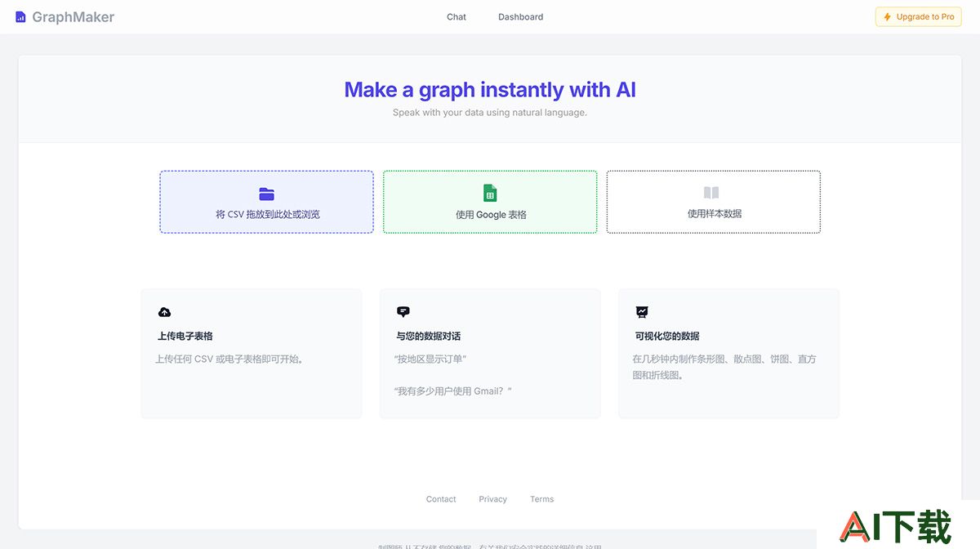The height and width of the screenshot is (549, 980).
Task: Click the Make a graph instantly with AI headline
Action: click(x=490, y=90)
